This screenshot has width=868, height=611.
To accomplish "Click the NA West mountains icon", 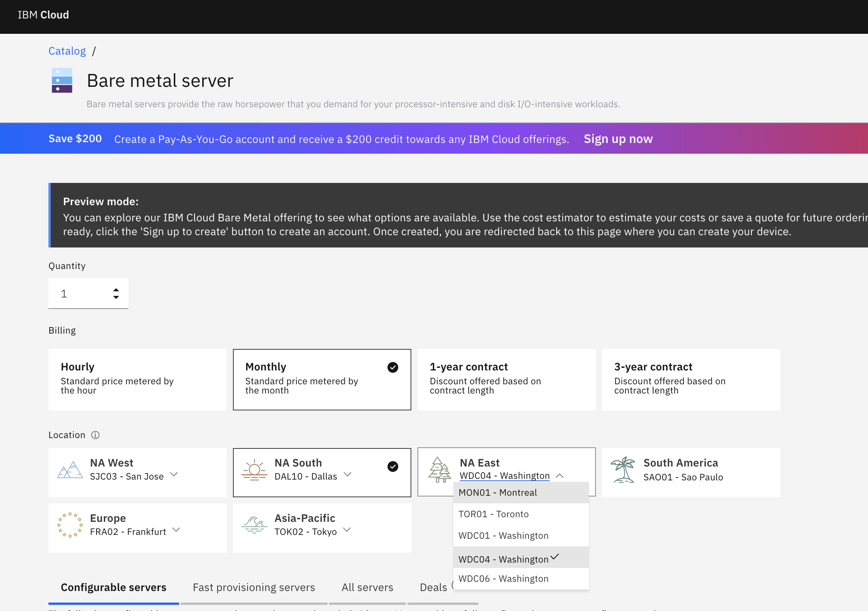I will 70,470.
